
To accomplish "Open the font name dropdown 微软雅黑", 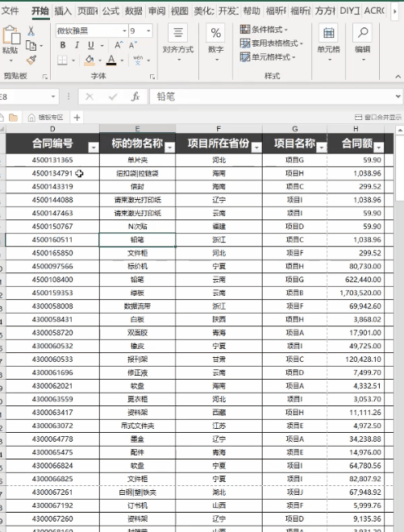I will point(124,31).
